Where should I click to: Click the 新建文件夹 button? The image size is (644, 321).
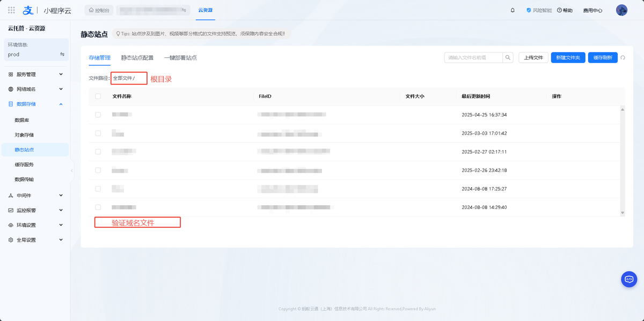pos(568,58)
